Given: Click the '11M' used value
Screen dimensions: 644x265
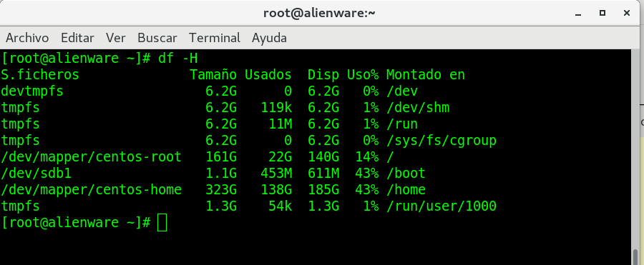Looking at the screenshot, I should 280,124.
